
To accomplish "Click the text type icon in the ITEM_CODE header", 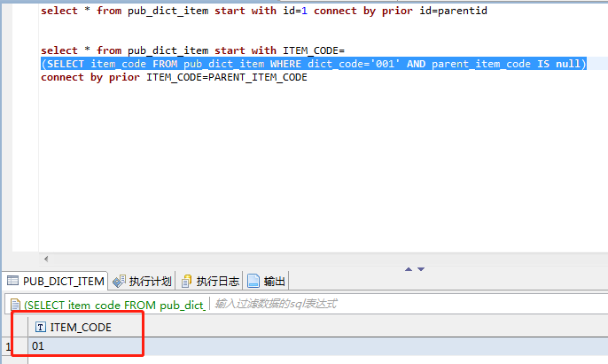I will (x=41, y=327).
